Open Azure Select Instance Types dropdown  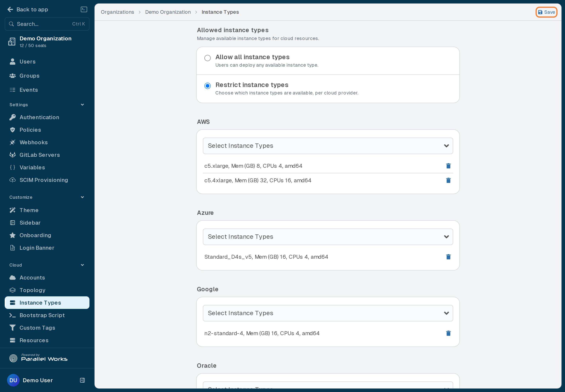(328, 237)
